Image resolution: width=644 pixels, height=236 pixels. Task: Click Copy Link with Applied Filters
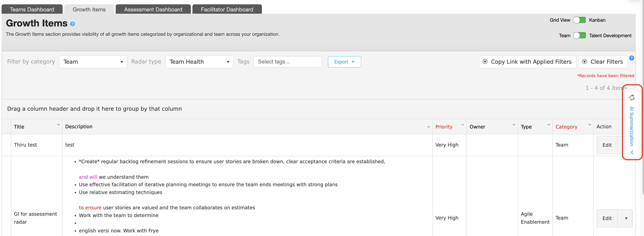pyautogui.click(x=527, y=62)
